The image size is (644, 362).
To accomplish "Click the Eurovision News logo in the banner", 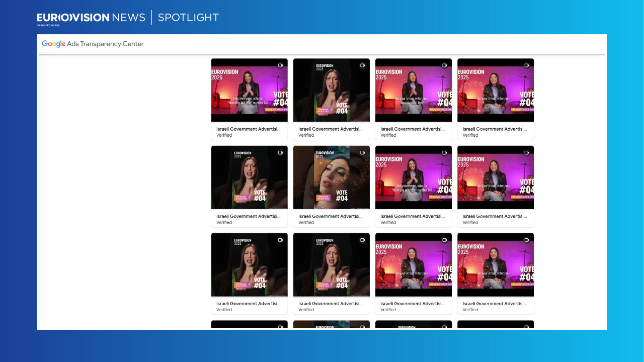I will click(91, 19).
